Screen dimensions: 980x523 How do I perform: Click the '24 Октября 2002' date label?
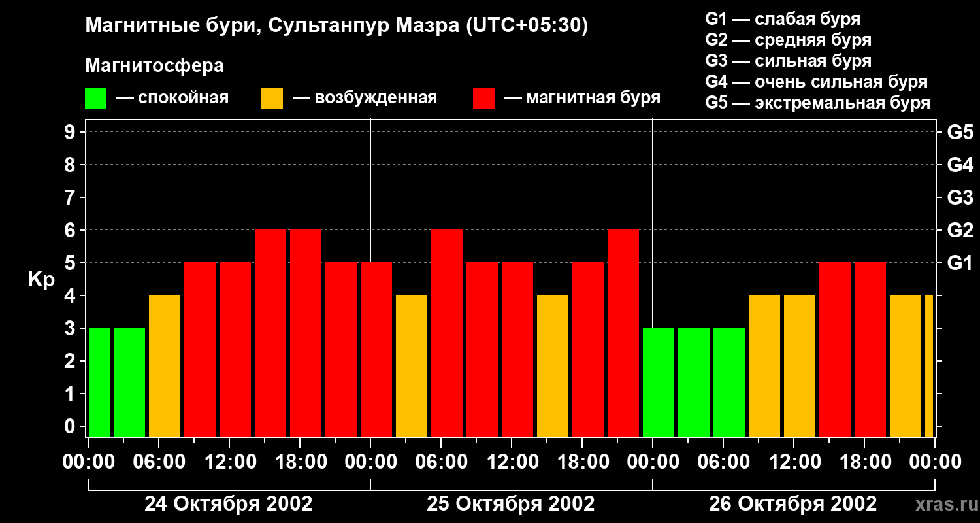pos(229,504)
